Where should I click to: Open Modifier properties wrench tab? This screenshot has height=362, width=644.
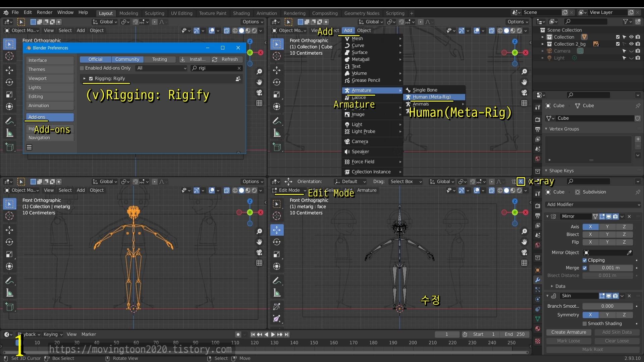[538, 280]
